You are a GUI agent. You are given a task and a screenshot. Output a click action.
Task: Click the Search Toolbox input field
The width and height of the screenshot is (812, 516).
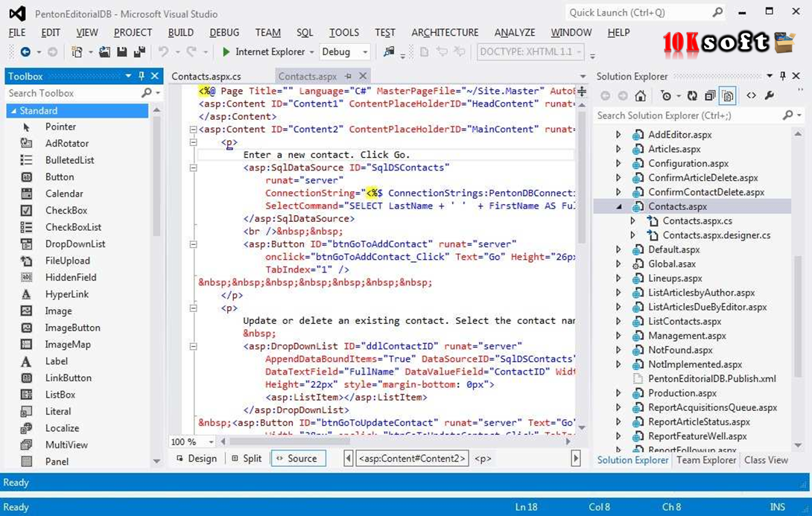[72, 93]
